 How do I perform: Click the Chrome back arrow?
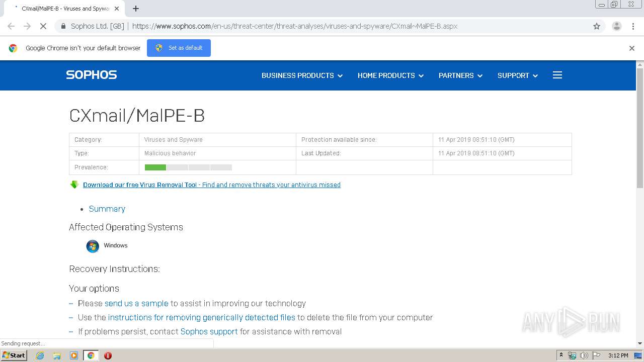[x=11, y=26]
